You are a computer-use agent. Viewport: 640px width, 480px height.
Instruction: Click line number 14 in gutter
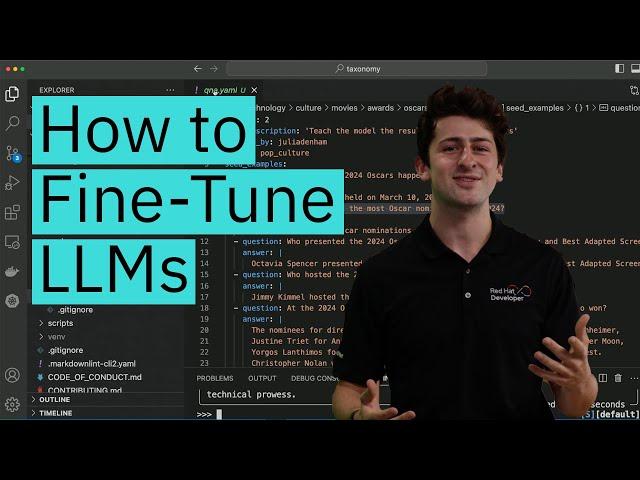(x=204, y=264)
